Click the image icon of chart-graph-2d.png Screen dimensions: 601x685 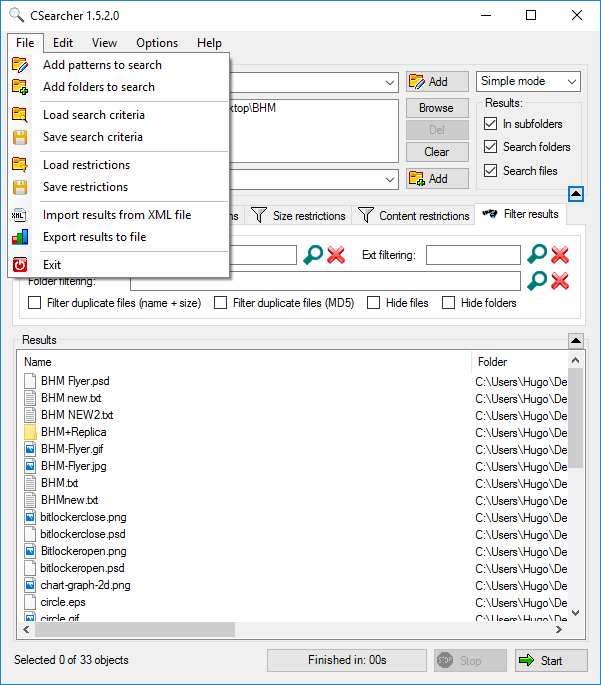[x=30, y=585]
